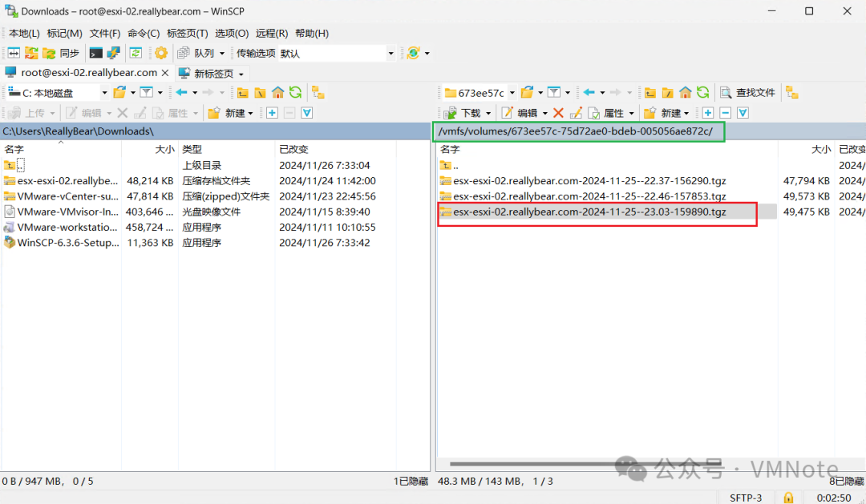
Task: Click the synchronize folders icon with arrows
Action: coord(31,53)
